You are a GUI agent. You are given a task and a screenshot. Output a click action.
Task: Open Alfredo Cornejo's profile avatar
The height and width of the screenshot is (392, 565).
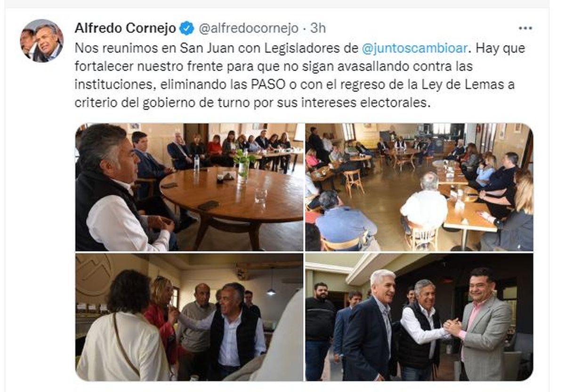tap(41, 41)
